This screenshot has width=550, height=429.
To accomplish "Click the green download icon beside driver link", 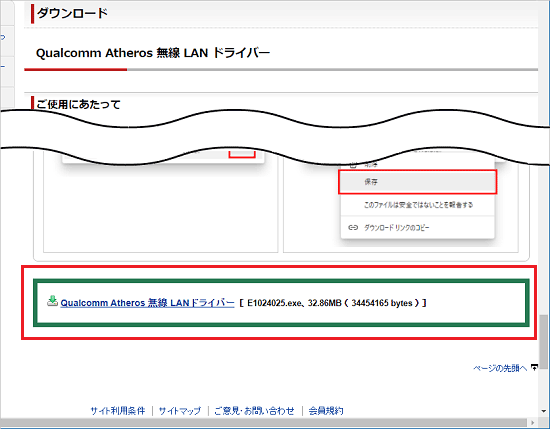I will coord(53,301).
